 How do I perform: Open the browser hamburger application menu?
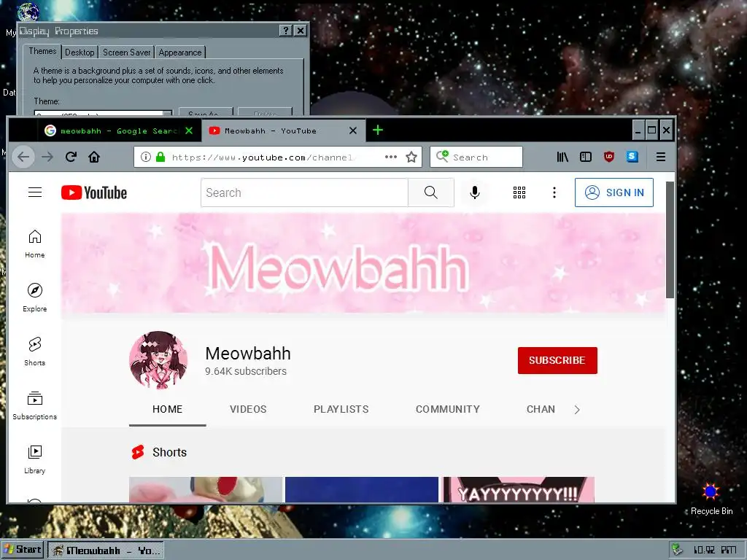tap(660, 157)
